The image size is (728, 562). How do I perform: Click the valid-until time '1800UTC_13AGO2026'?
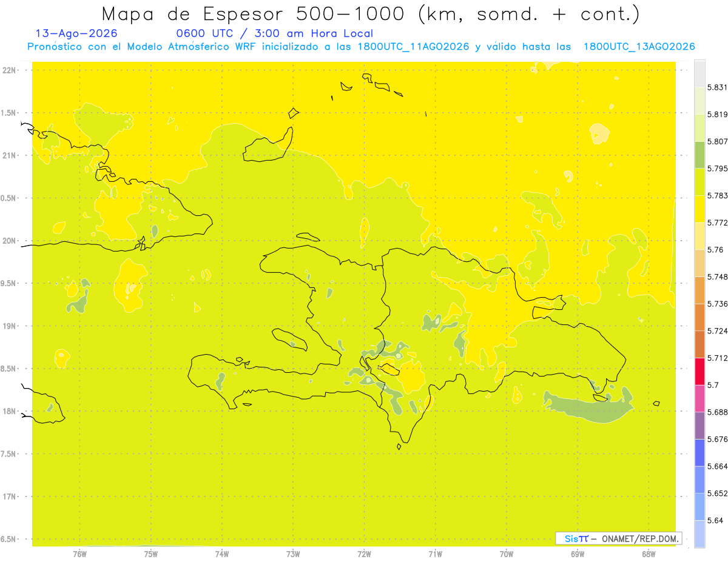pyautogui.click(x=639, y=47)
